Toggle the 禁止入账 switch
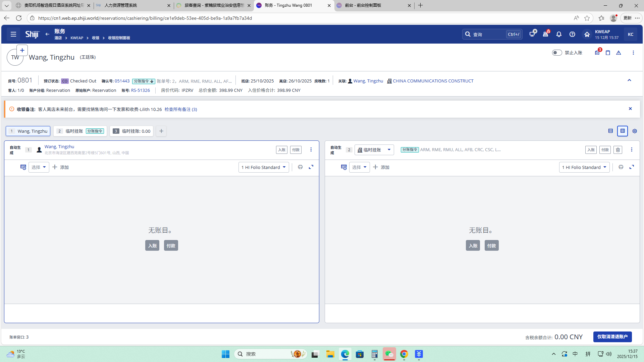This screenshot has height=362, width=644. [557, 53]
